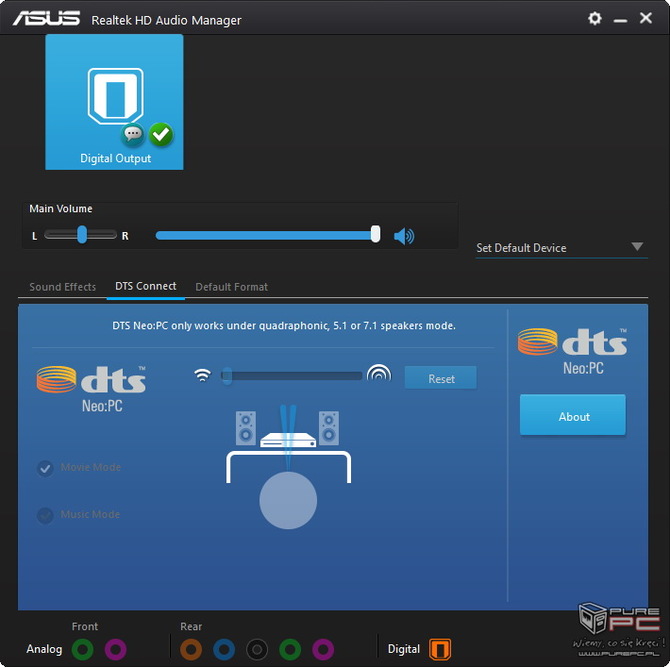Switch to the Default Format tab
Image resolution: width=670 pixels, height=667 pixels.
[x=232, y=287]
